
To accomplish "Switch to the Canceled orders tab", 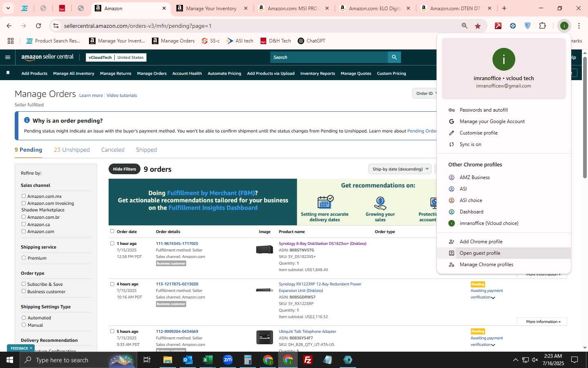I will (113, 150).
